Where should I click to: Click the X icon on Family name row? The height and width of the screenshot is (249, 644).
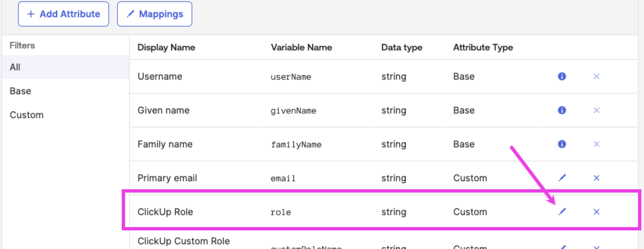(x=596, y=144)
